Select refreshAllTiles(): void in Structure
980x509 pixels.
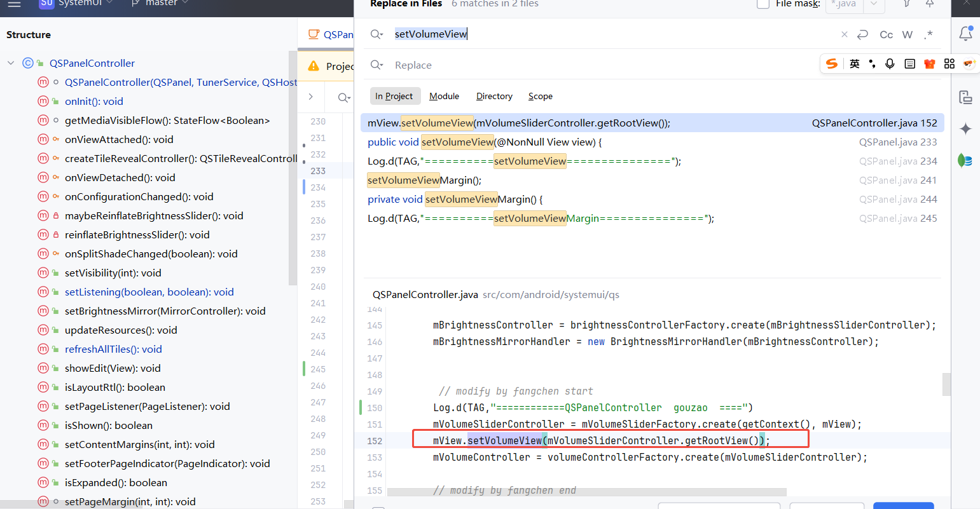click(x=113, y=349)
